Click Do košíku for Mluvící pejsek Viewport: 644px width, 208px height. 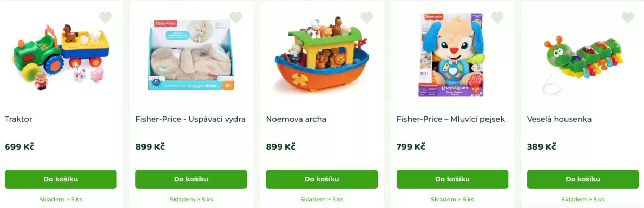pyautogui.click(x=452, y=179)
